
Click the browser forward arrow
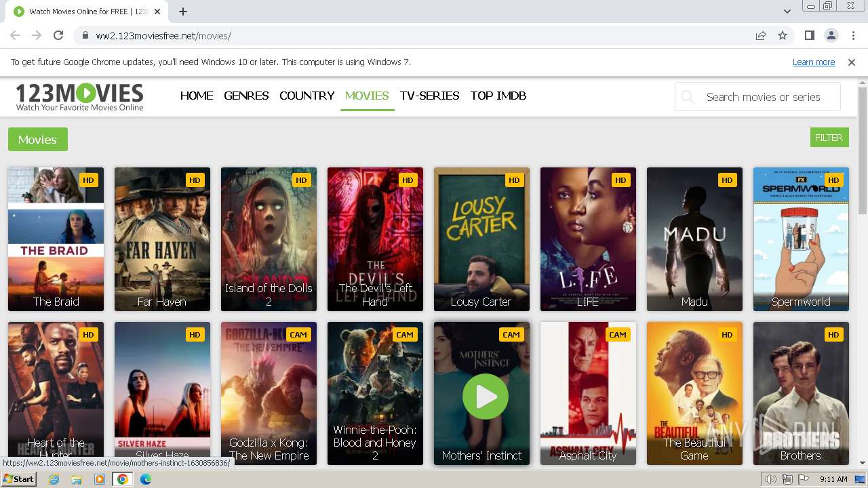[x=37, y=35]
